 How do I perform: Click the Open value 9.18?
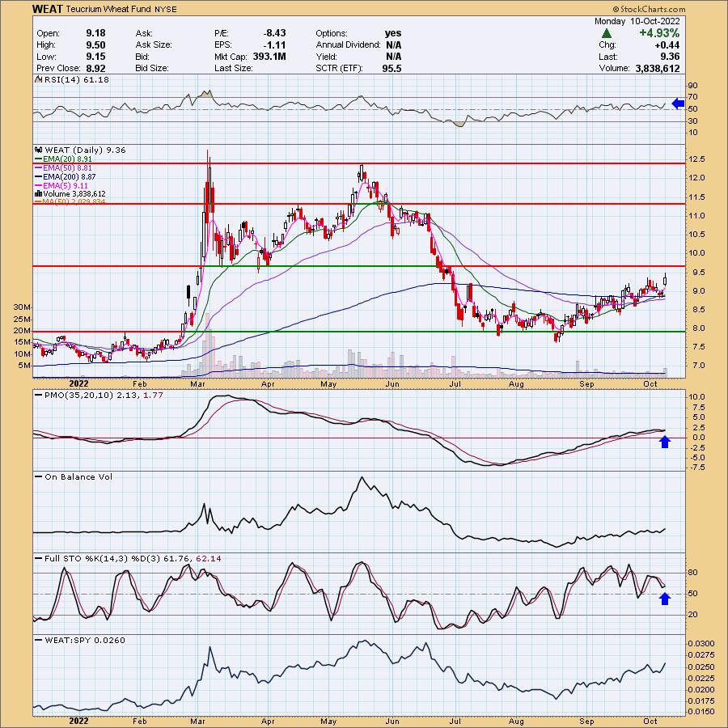95,33
